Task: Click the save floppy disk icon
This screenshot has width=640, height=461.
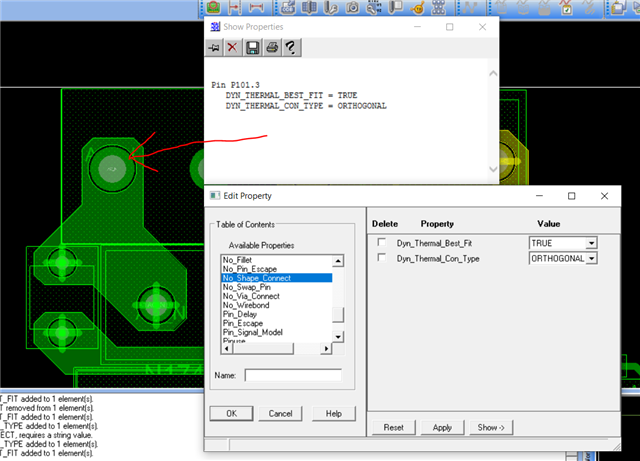Action: (252, 48)
